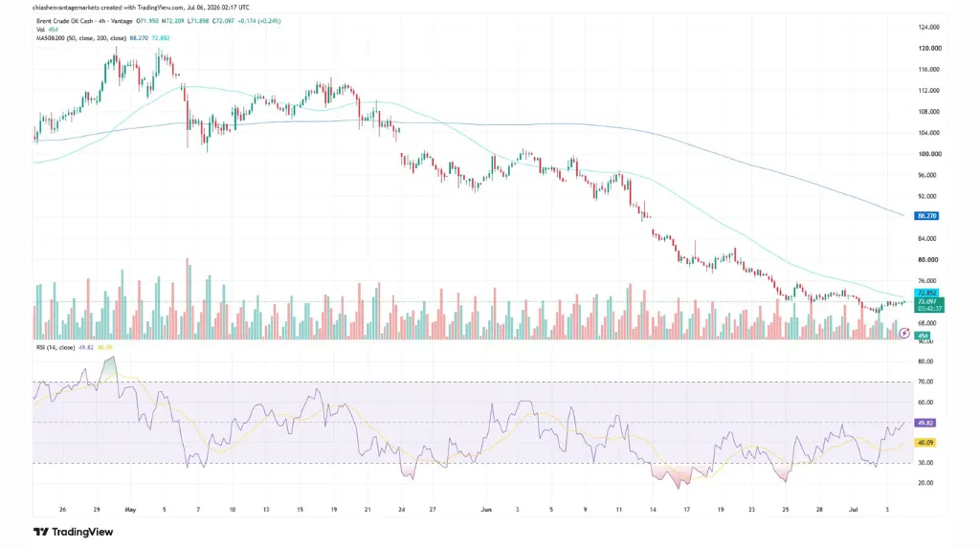Click the 20.00 RSI axis value

[x=925, y=483]
